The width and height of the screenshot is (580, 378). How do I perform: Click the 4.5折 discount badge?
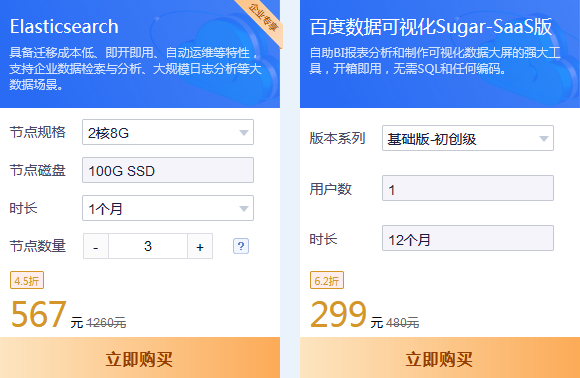click(x=27, y=280)
